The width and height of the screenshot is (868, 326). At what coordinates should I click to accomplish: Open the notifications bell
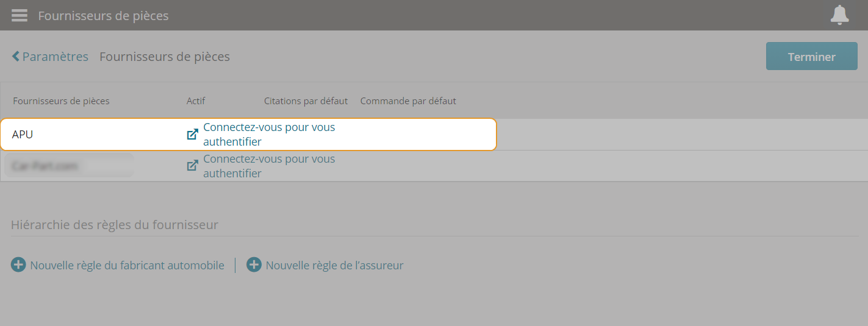click(x=840, y=15)
